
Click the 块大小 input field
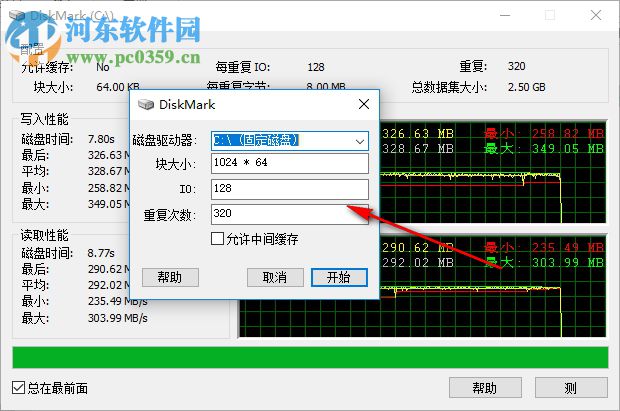point(290,163)
